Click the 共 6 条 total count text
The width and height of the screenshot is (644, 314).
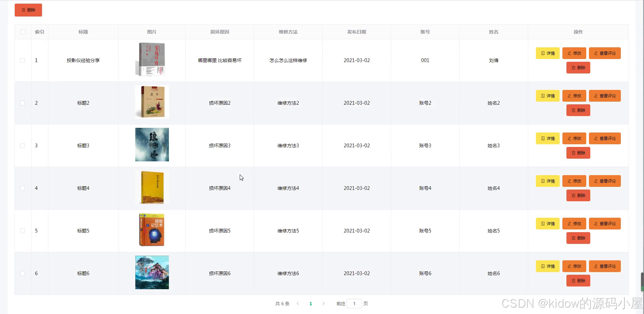point(282,304)
